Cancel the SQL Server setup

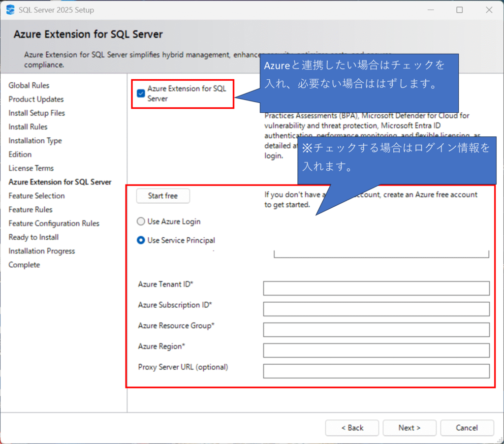pos(467,428)
